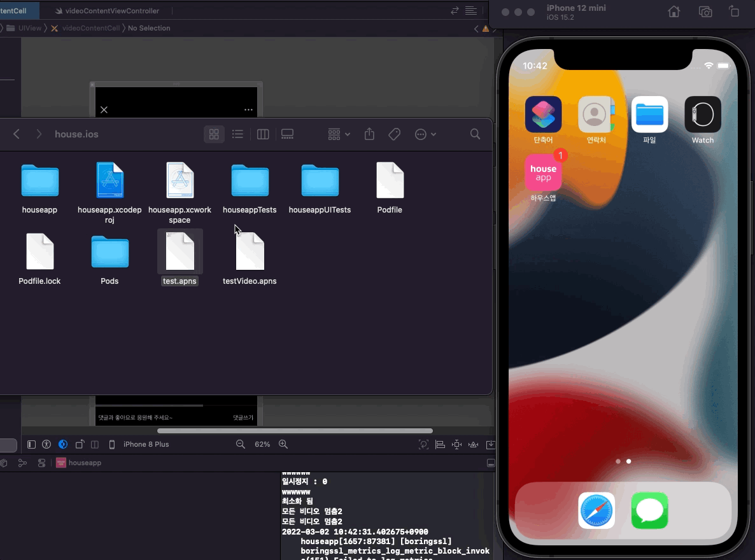
Task: Toggle the document outline panel
Action: tap(31, 444)
